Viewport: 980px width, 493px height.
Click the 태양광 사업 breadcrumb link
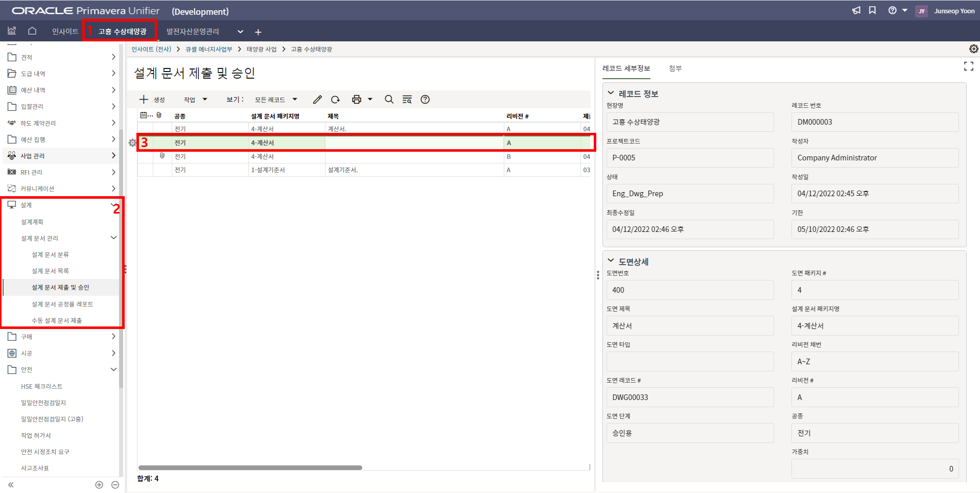pos(261,50)
